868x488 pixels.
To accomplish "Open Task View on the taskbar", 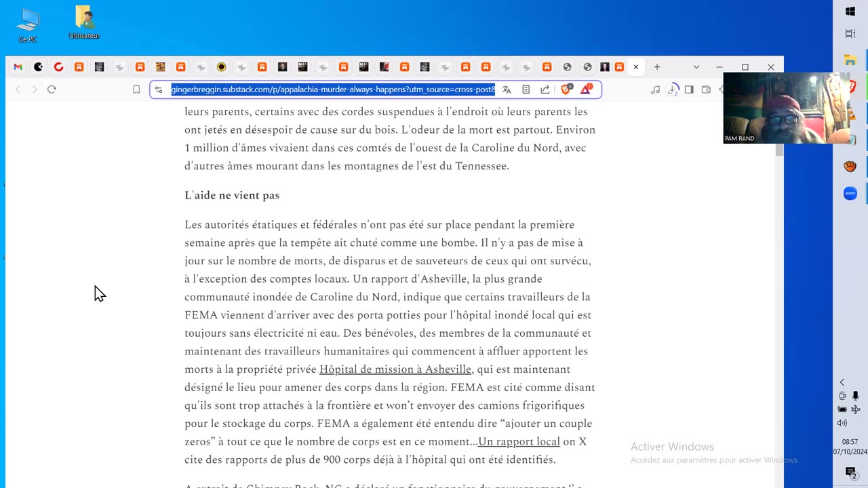I will click(850, 34).
